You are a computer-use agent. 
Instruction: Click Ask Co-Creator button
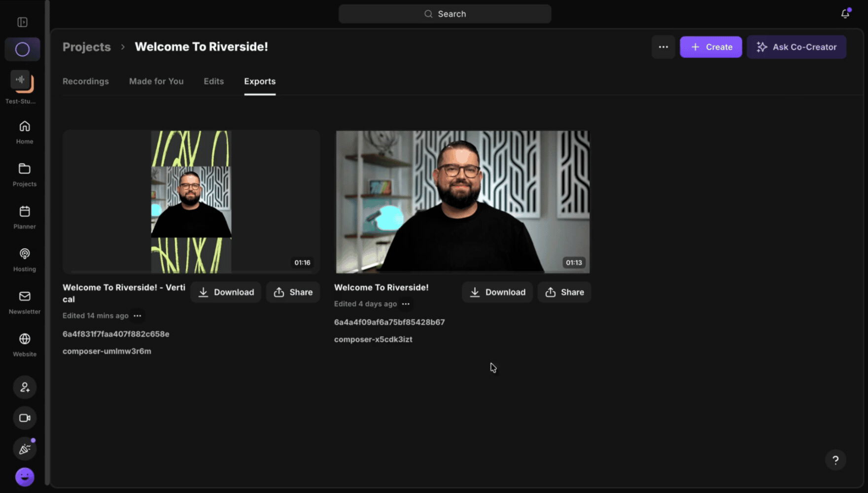click(x=797, y=47)
